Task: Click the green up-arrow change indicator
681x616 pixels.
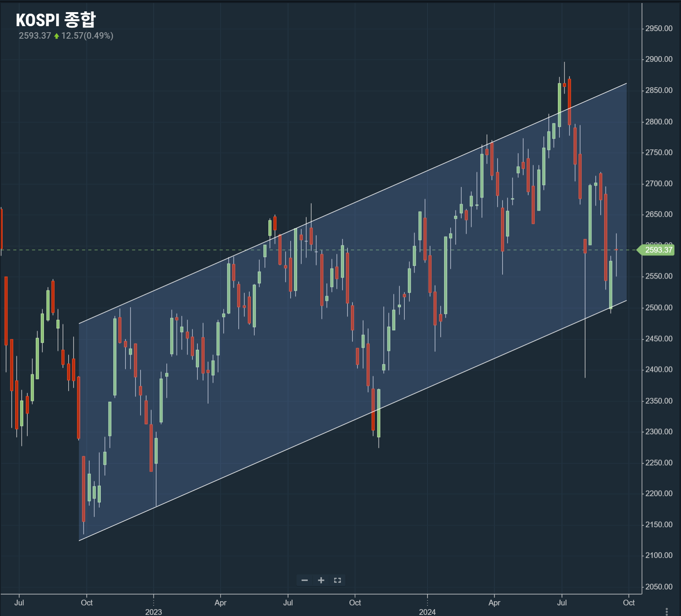Action: [x=56, y=36]
